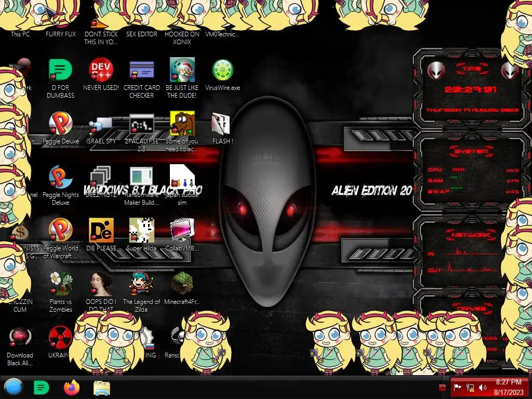Image resolution: width=532 pixels, height=399 pixels.
Task: Select the 'This PC' desktop label
Action: point(20,34)
